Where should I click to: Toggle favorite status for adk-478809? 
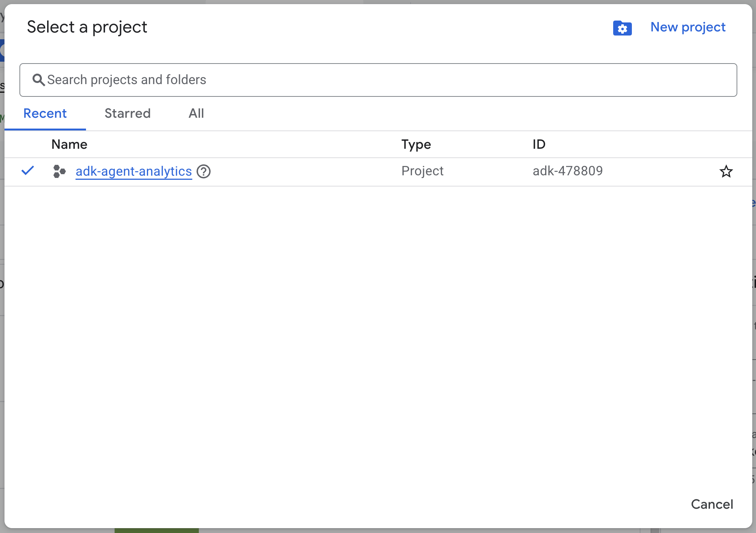click(726, 172)
